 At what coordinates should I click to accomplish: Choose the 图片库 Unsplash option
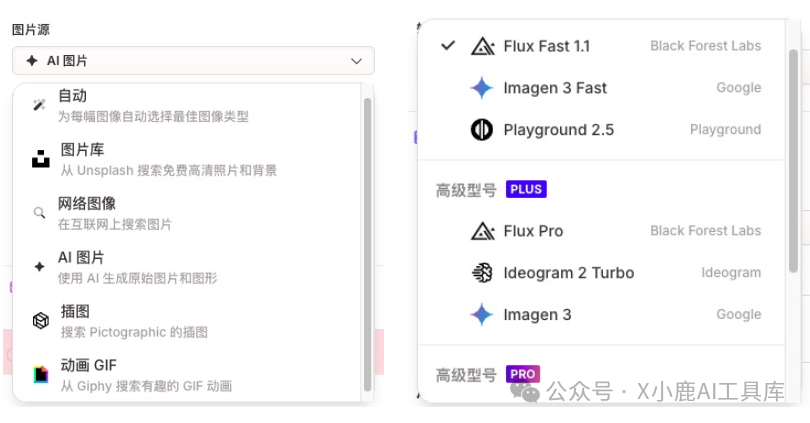(187, 160)
